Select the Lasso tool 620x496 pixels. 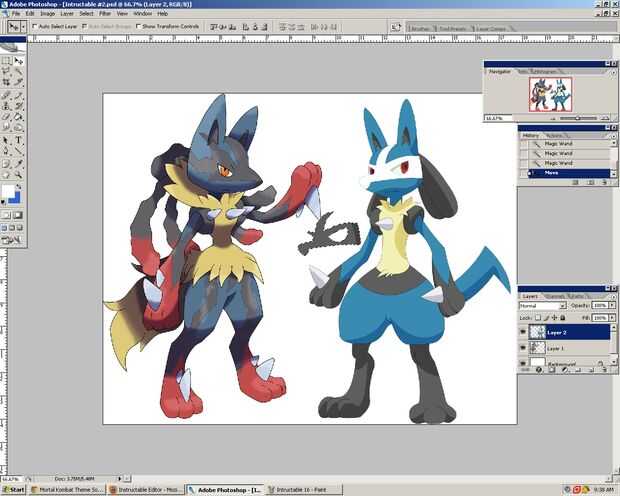6,73
